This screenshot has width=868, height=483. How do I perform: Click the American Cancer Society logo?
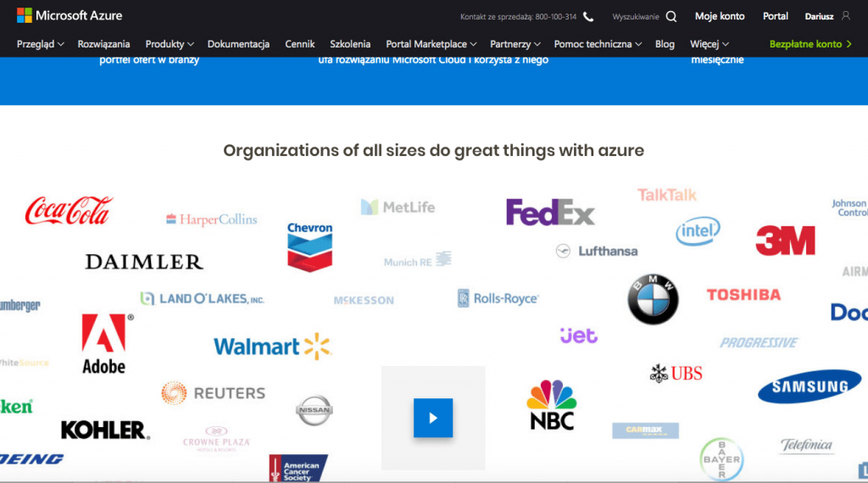pyautogui.click(x=298, y=468)
